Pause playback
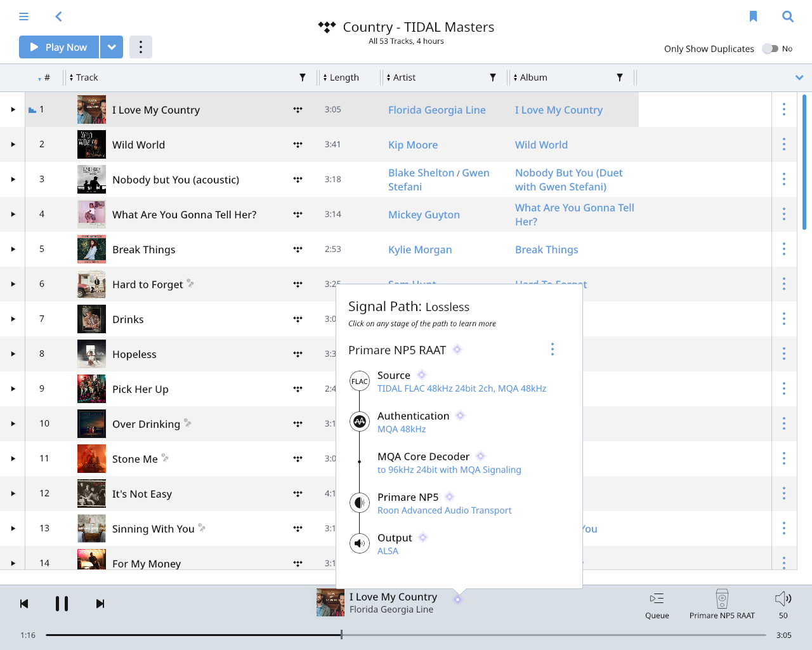 tap(62, 604)
